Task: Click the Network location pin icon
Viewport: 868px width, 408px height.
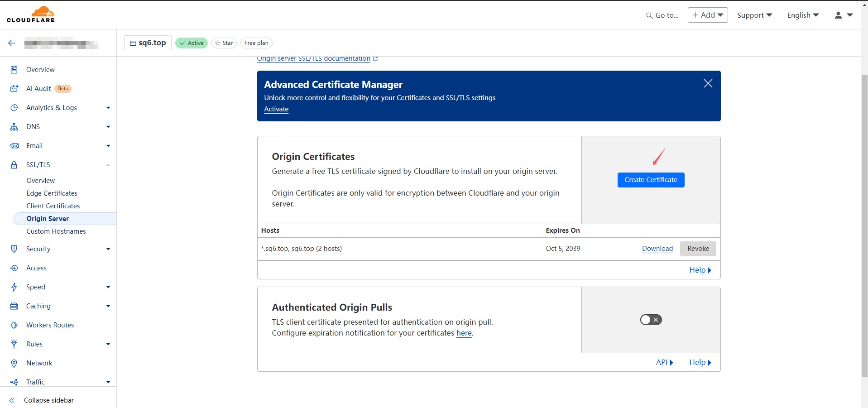Action: point(14,363)
